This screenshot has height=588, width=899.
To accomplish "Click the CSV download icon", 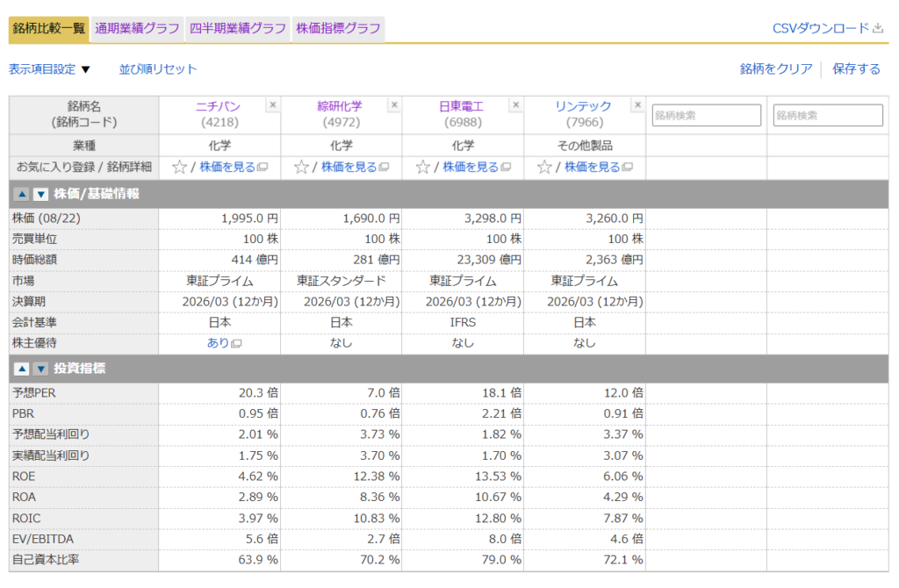I will click(878, 28).
